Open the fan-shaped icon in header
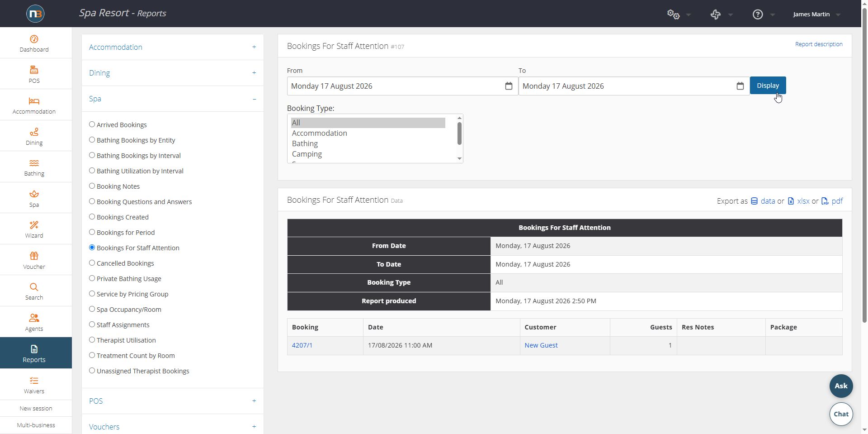Screen dimensions: 868x434 tap(715, 14)
